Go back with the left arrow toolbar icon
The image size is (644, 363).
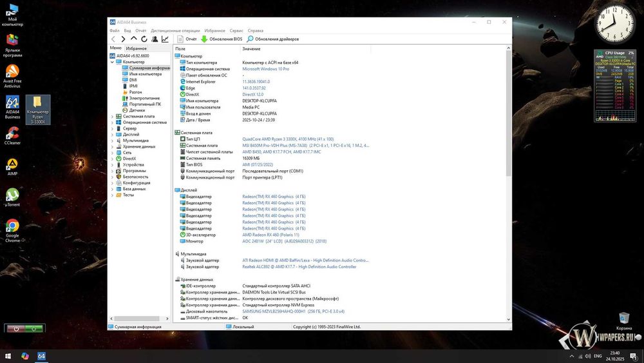pyautogui.click(x=113, y=39)
